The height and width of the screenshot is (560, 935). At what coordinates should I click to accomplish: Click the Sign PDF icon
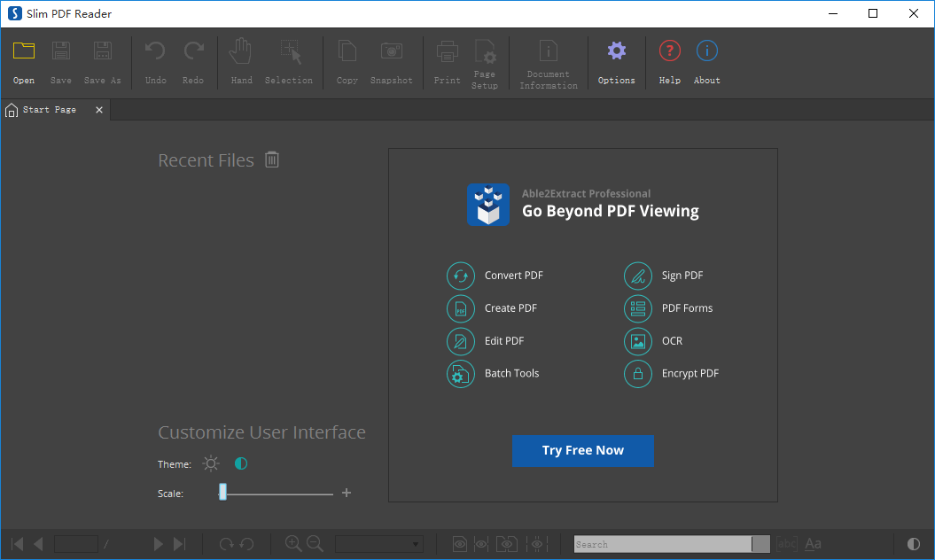(x=638, y=276)
